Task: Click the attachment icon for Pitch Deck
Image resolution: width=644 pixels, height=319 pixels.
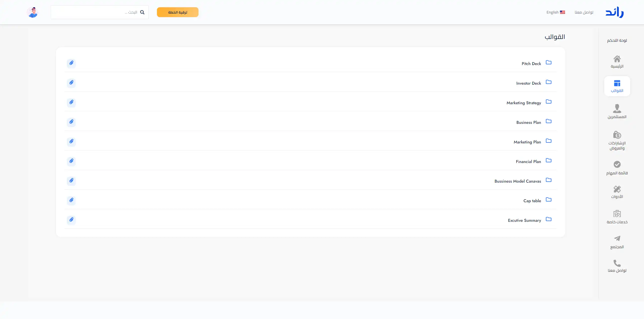Action: coord(71,63)
